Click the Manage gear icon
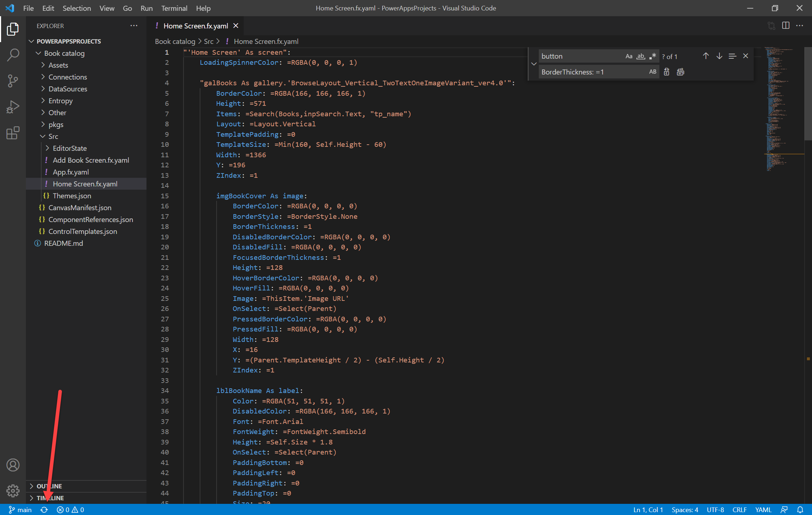Screen dimensions: 812x515 point(13,490)
